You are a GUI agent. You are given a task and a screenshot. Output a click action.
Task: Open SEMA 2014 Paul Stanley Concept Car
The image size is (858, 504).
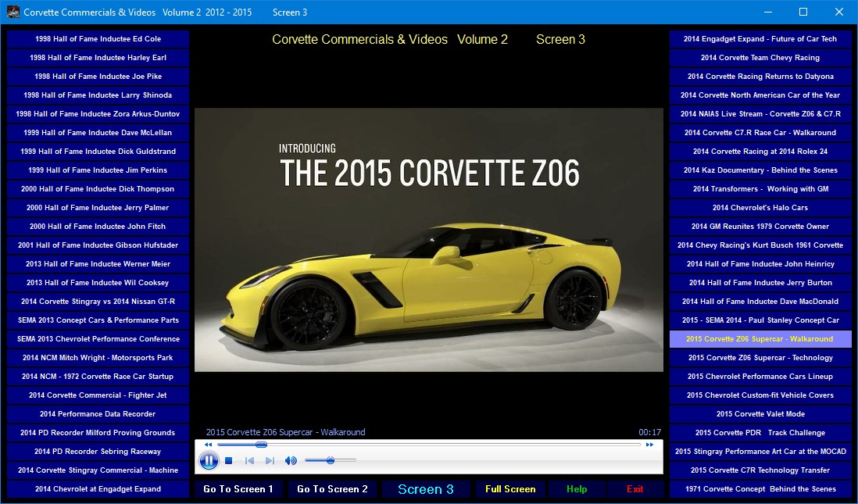pos(760,320)
